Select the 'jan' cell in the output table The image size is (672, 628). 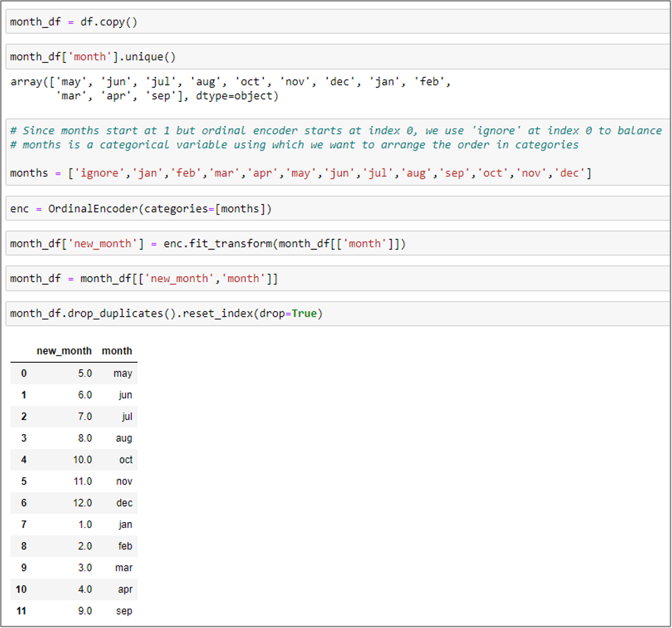[x=125, y=525]
